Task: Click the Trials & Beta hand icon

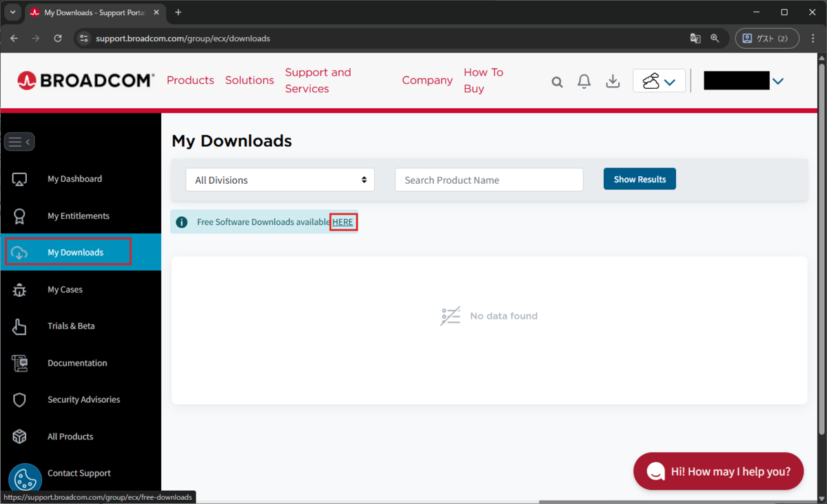Action: click(x=19, y=326)
